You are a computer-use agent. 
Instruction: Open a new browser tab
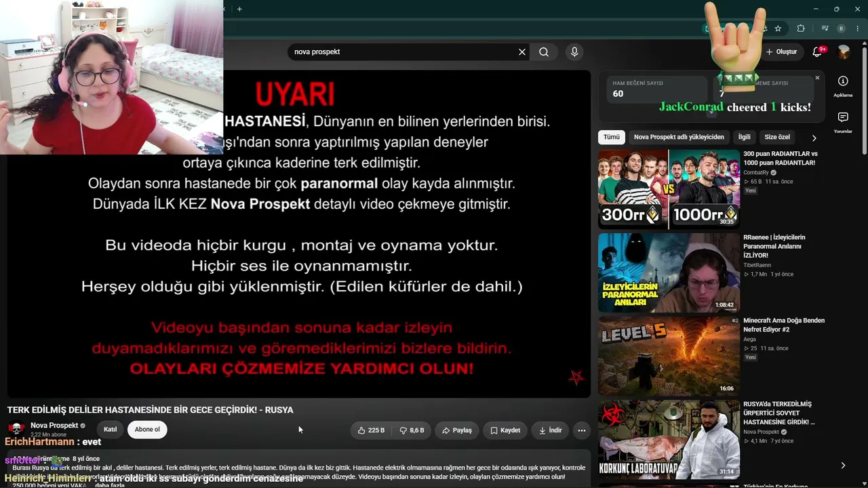pos(239,9)
